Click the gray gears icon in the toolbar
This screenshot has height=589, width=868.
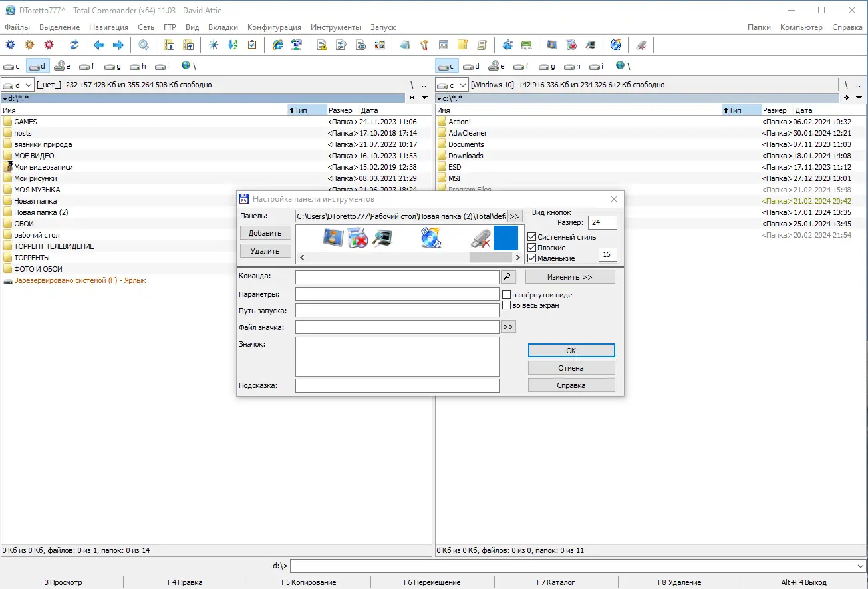click(x=144, y=45)
